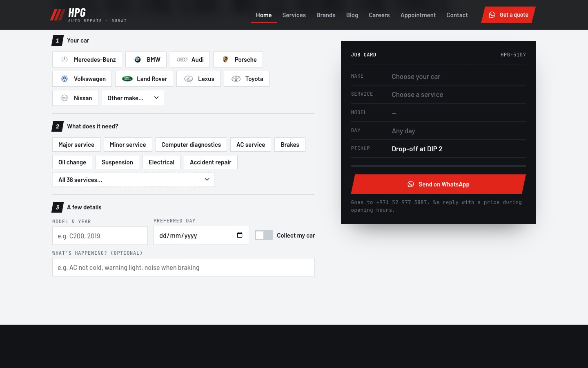Click the Suspension service chip
This screenshot has width=588, height=368.
tap(117, 162)
